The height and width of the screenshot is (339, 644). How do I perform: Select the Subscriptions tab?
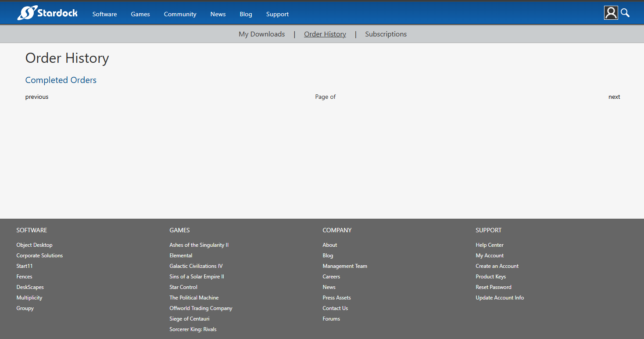coord(386,34)
